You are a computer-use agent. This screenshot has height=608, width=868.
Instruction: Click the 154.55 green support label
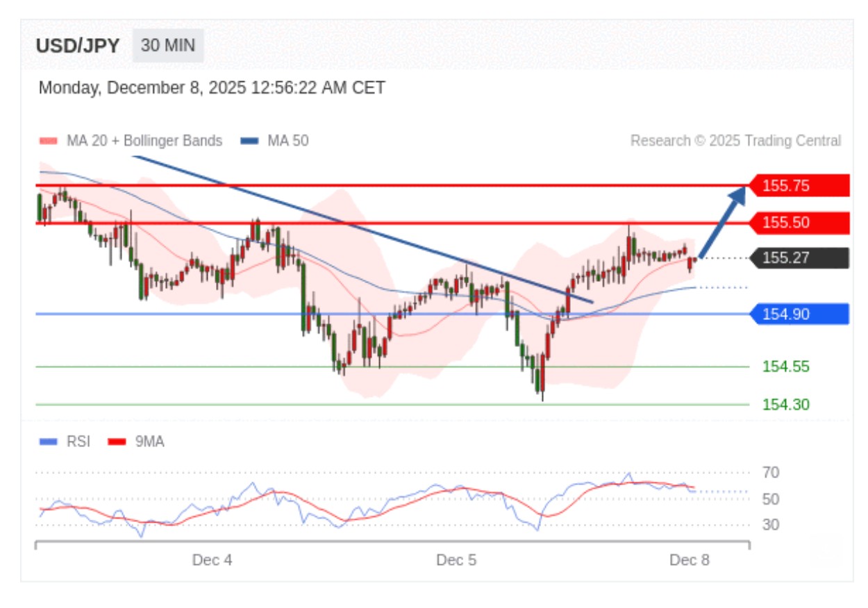pos(785,366)
